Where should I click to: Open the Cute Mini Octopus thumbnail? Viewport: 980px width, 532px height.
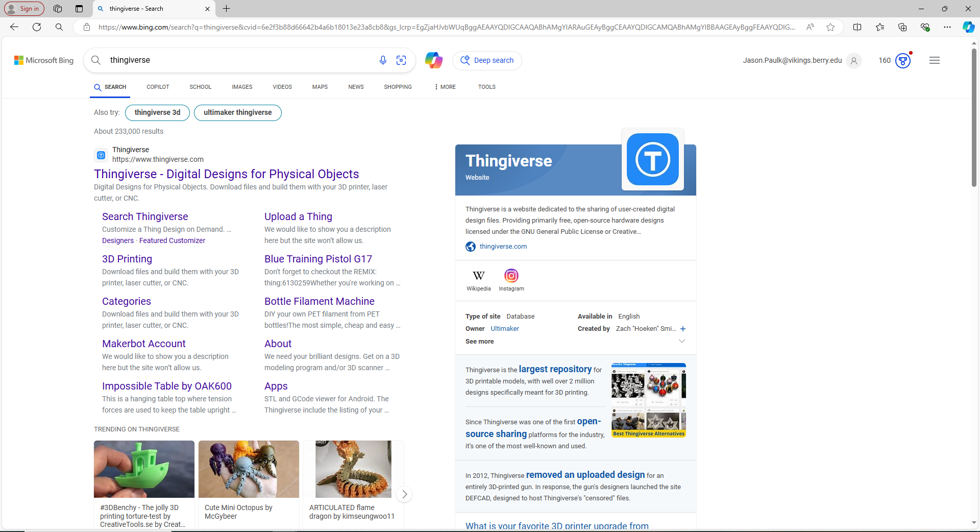pos(249,469)
